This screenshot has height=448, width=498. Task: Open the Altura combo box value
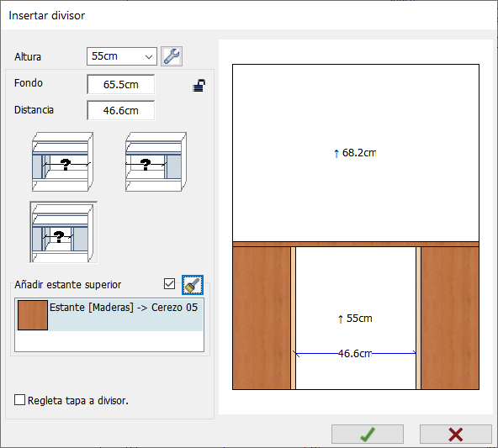122,56
